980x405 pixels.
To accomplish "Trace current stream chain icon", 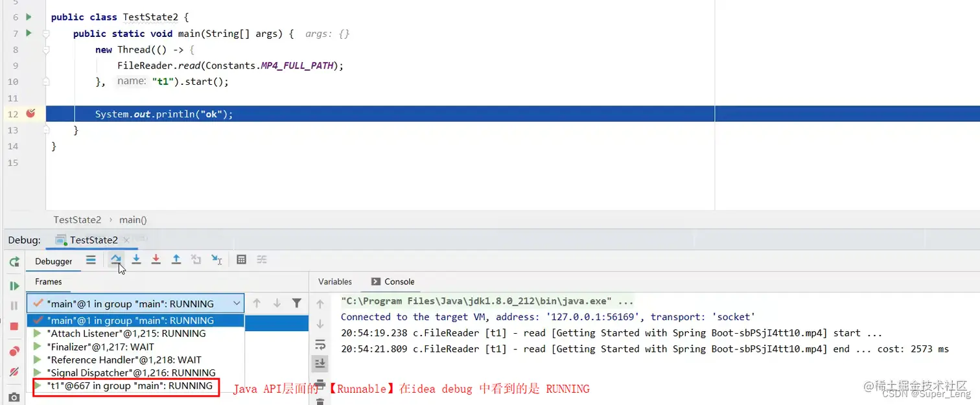I will coord(262,260).
